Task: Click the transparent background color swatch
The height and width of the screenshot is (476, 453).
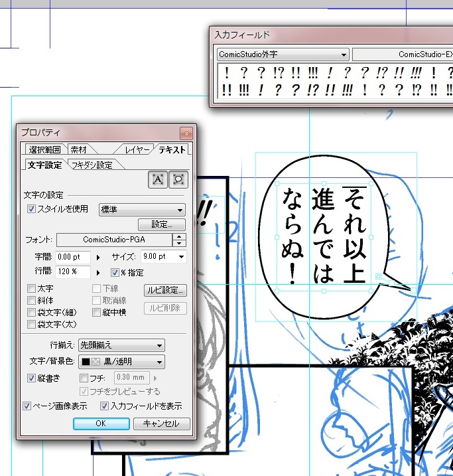Action: tap(96, 362)
